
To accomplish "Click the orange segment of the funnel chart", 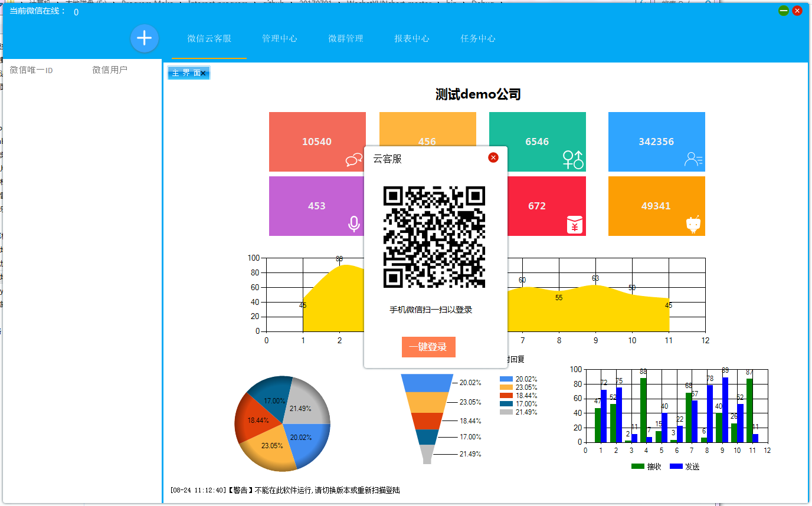I will [x=427, y=402].
